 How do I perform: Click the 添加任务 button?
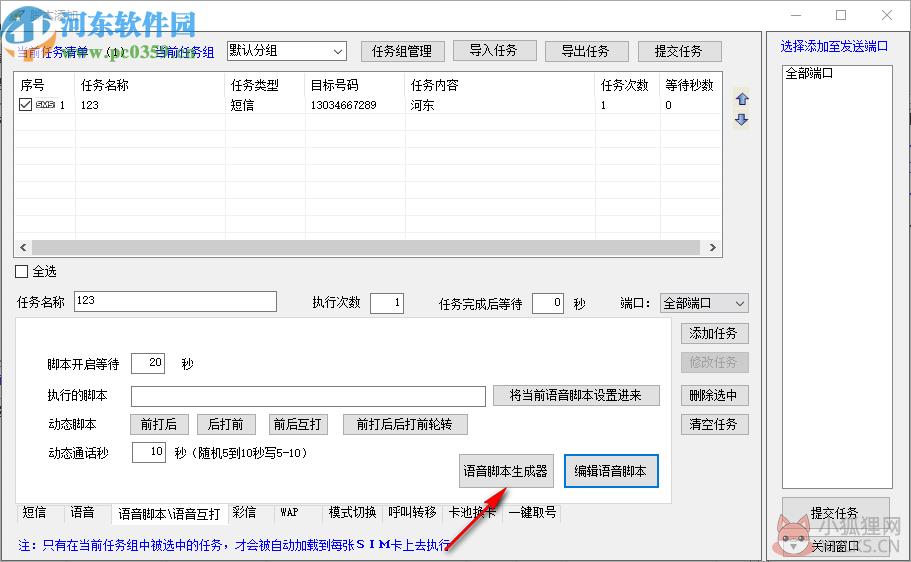pyautogui.click(x=714, y=334)
